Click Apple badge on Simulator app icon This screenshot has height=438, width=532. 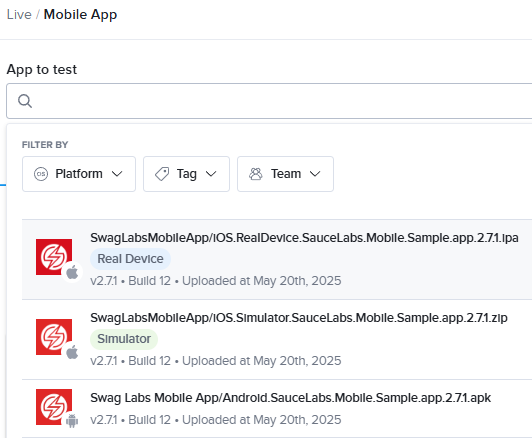point(72,352)
